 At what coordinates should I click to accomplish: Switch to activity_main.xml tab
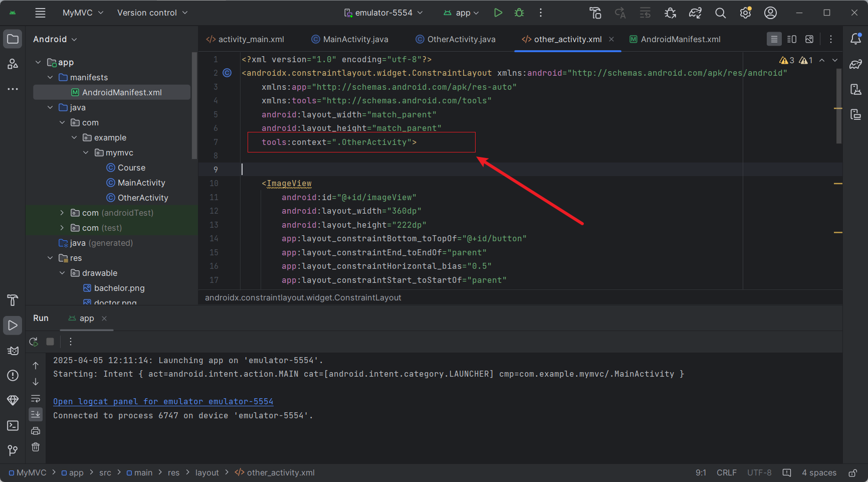(x=245, y=39)
